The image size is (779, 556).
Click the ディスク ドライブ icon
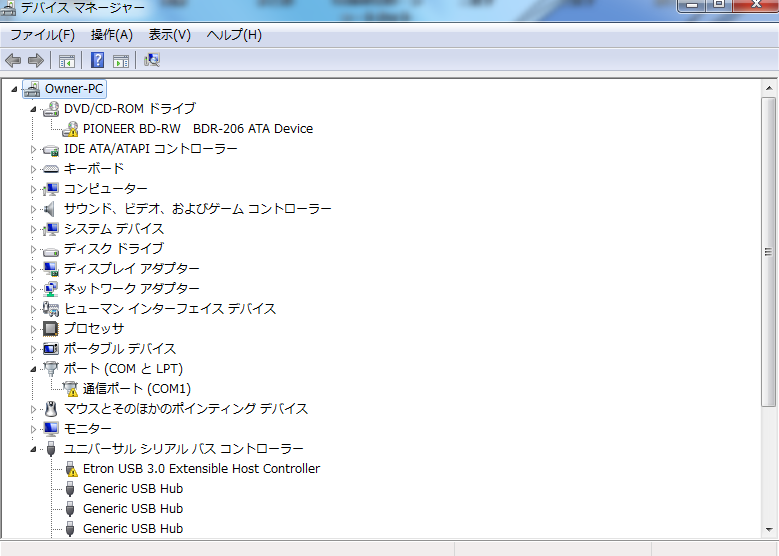[51, 250]
